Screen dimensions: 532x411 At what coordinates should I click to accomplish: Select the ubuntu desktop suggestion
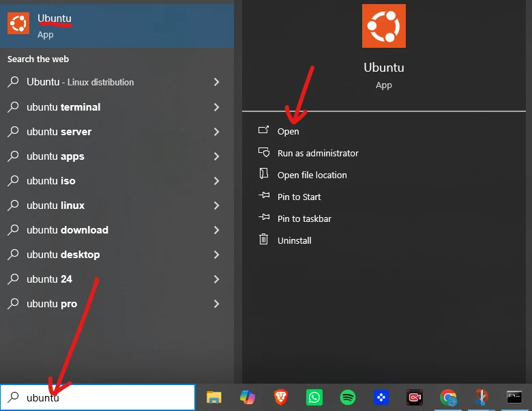117,255
